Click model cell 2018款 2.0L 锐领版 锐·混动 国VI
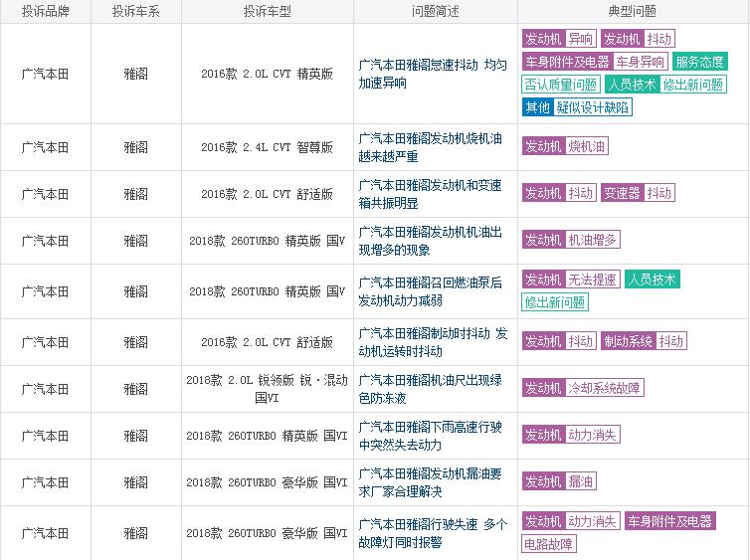750x560 pixels. pos(267,389)
